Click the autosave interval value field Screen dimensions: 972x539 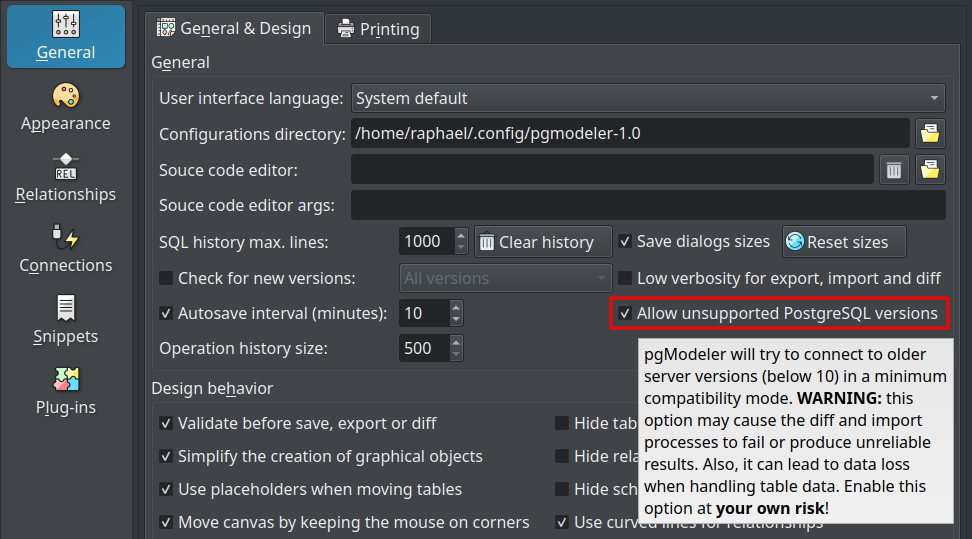click(425, 313)
